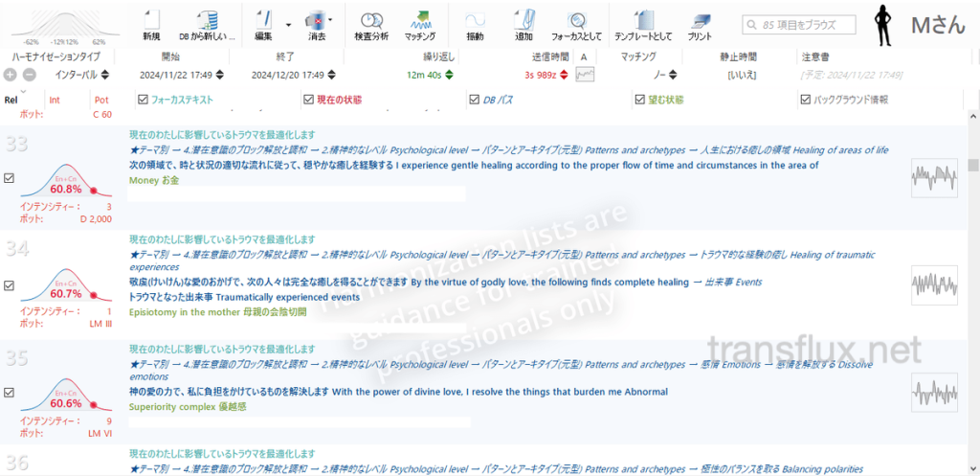Click the 消去 (Delete) trash icon
The height and width of the screenshot is (476, 980).
point(316,20)
